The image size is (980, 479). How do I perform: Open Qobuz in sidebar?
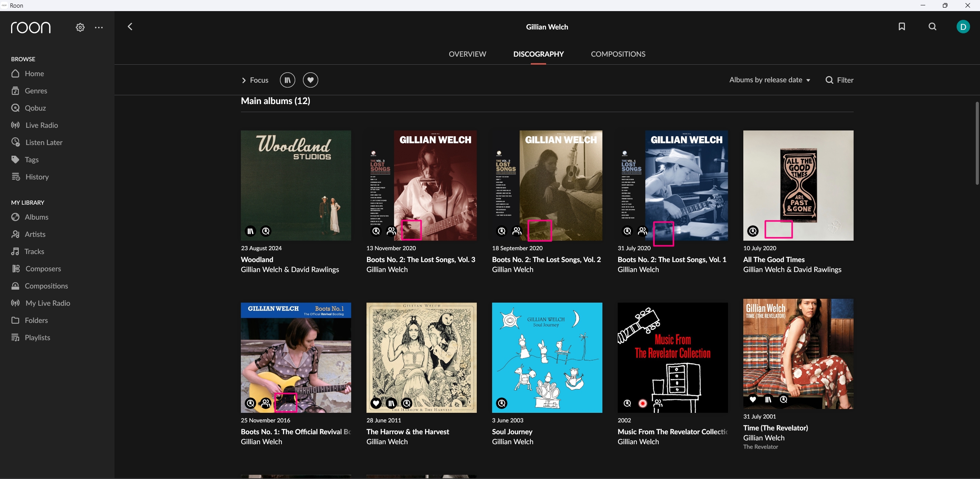(29, 108)
